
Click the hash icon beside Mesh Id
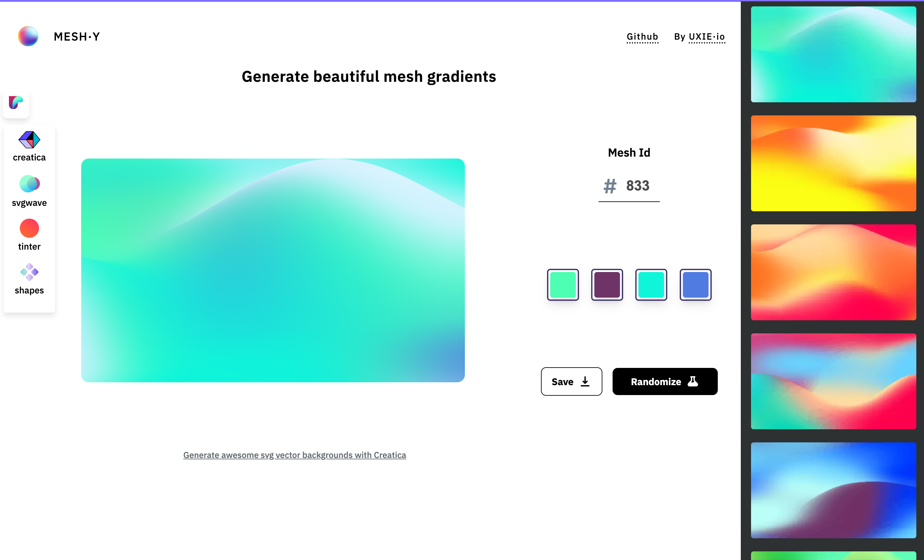610,186
